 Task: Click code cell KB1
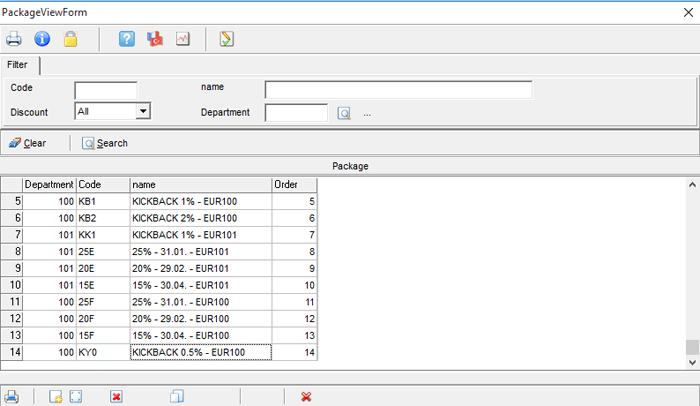(x=103, y=201)
